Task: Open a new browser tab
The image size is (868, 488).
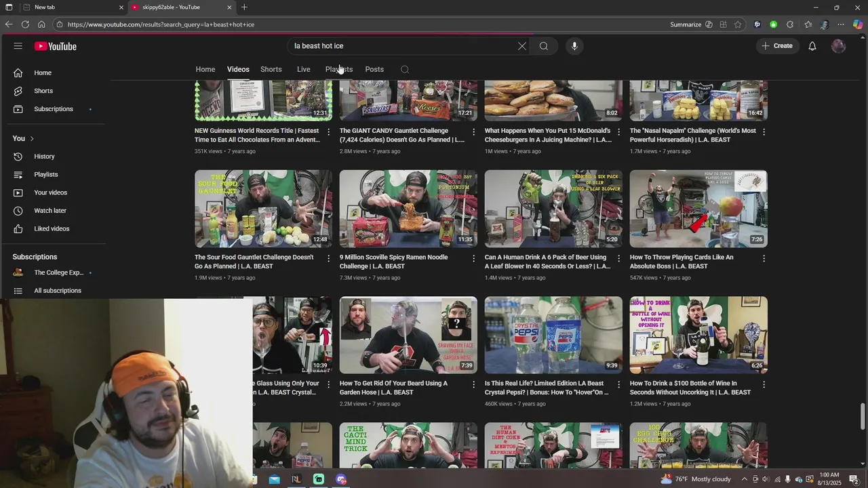Action: tap(244, 7)
